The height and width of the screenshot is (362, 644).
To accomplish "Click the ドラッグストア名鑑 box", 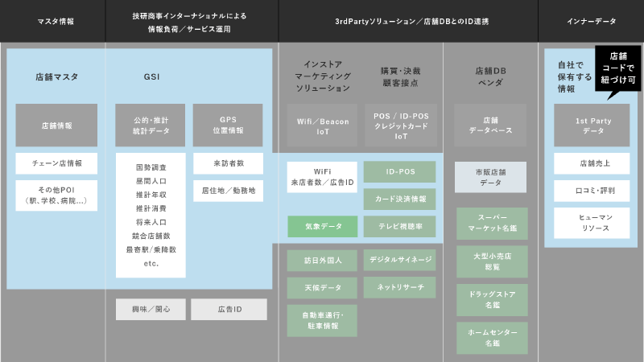I will (x=491, y=300).
